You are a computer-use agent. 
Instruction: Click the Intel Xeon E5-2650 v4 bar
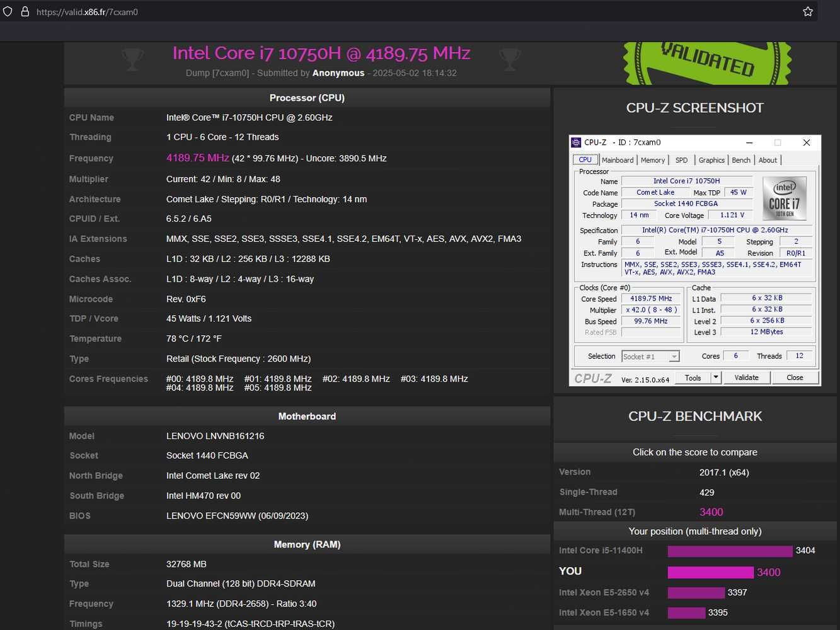tap(696, 593)
